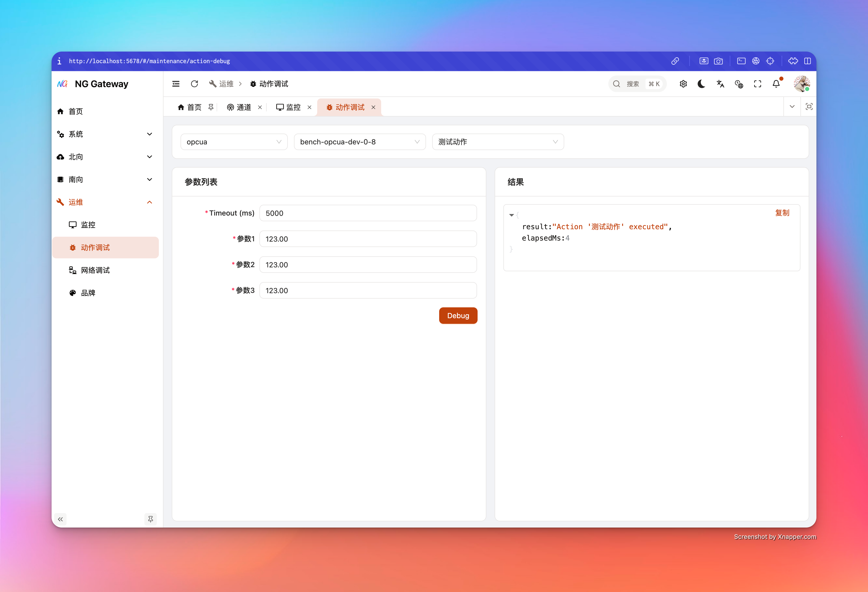Open the settings gear icon
This screenshot has width=868, height=592.
coord(683,84)
